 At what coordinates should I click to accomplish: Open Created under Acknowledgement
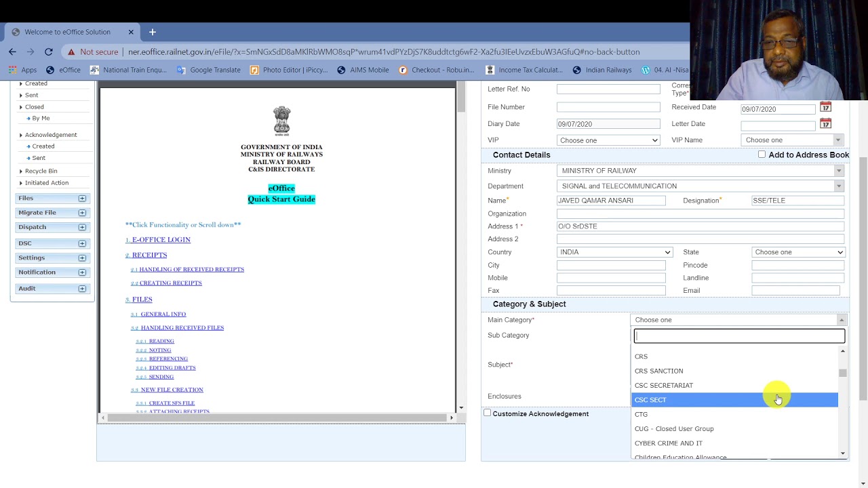tap(43, 146)
